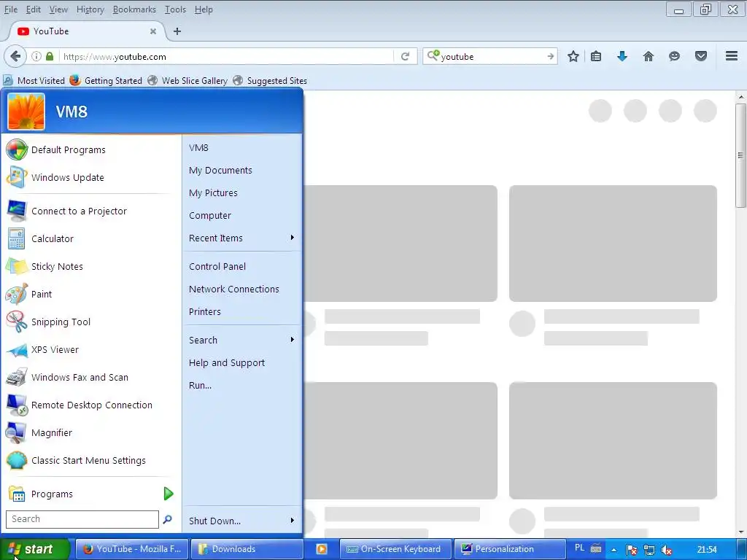The width and height of the screenshot is (747, 560).
Task: Open Firefox hamburger menu
Action: point(732,56)
